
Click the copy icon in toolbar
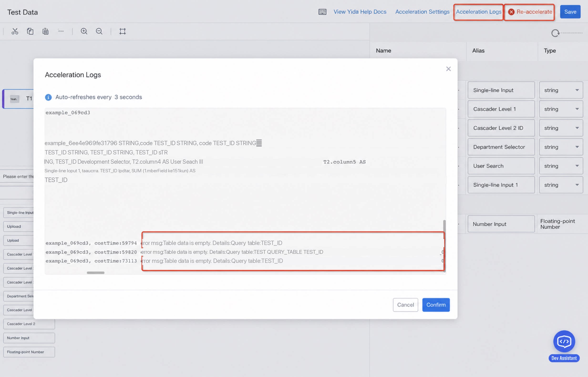30,31
